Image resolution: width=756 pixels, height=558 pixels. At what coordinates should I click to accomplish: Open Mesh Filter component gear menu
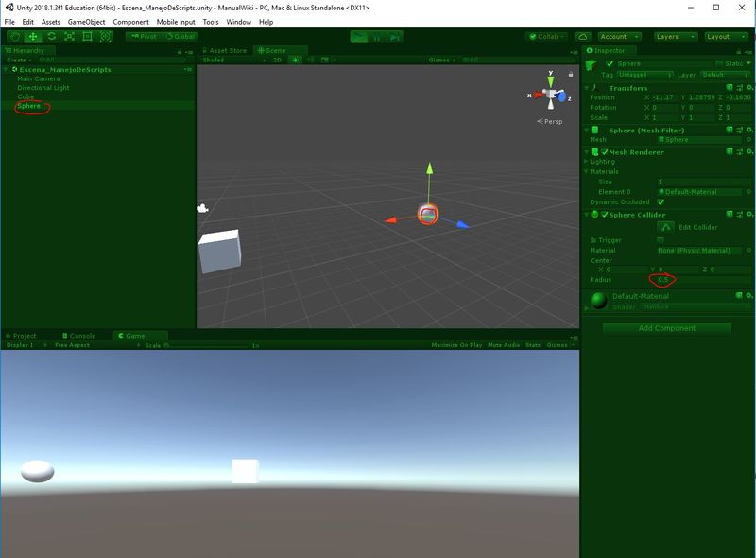click(x=749, y=130)
